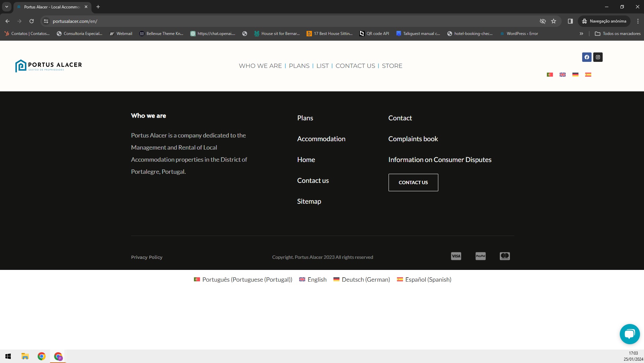Open the browser side panel icon
This screenshot has width=644, height=363.
(x=570, y=21)
